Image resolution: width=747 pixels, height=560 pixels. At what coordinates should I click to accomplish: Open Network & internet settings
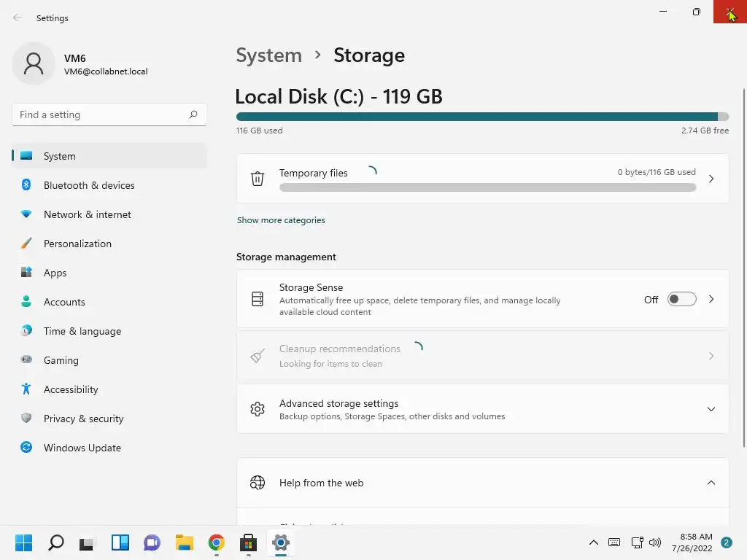click(x=88, y=214)
